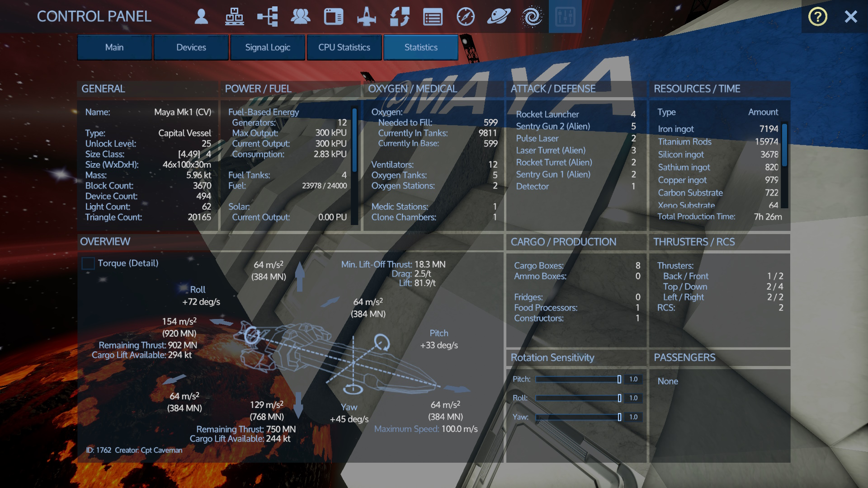Select the Control Panel sliders icon
The height and width of the screenshot is (488, 868).
pos(565,17)
